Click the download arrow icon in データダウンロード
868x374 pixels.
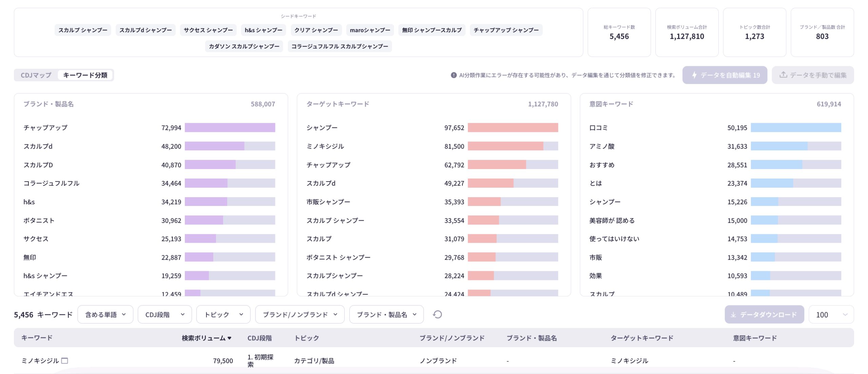coord(733,315)
